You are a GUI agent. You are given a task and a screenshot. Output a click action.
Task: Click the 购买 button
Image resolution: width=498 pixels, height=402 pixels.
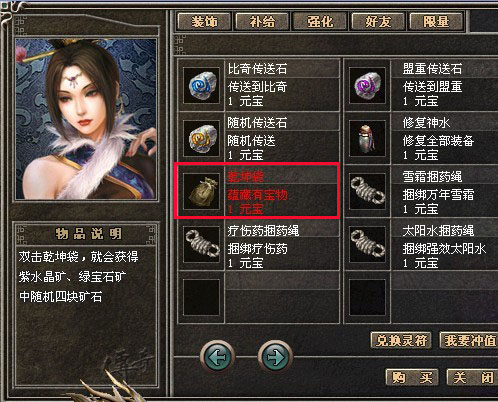[x=412, y=377]
